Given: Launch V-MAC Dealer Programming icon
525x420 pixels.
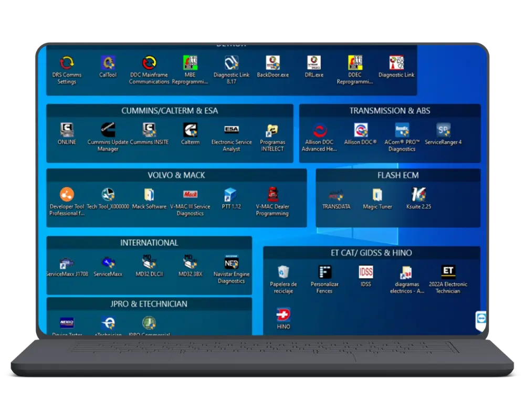Looking at the screenshot, I should coord(272,195).
